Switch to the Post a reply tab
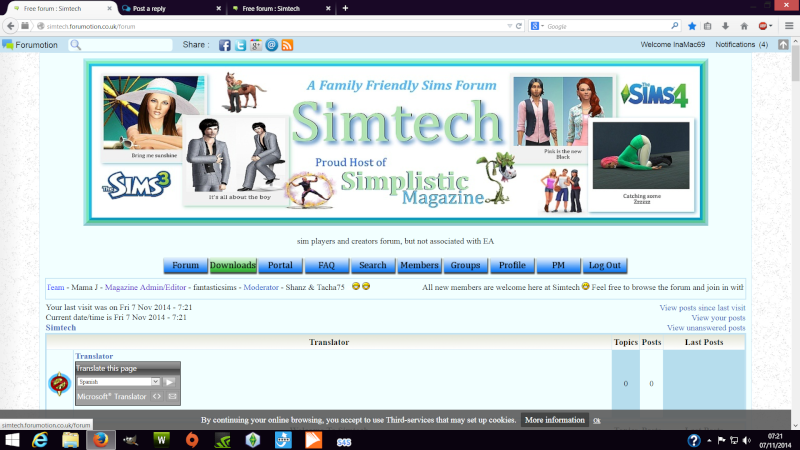 171,8
